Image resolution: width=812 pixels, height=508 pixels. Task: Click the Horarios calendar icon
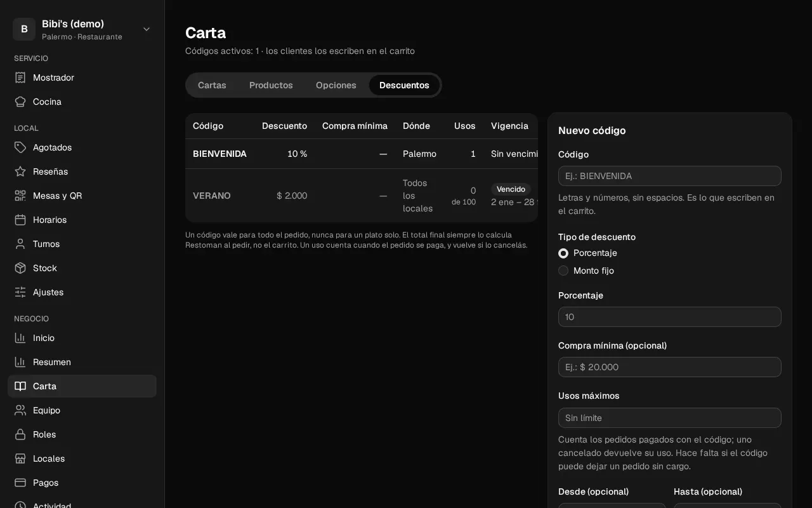coord(20,220)
